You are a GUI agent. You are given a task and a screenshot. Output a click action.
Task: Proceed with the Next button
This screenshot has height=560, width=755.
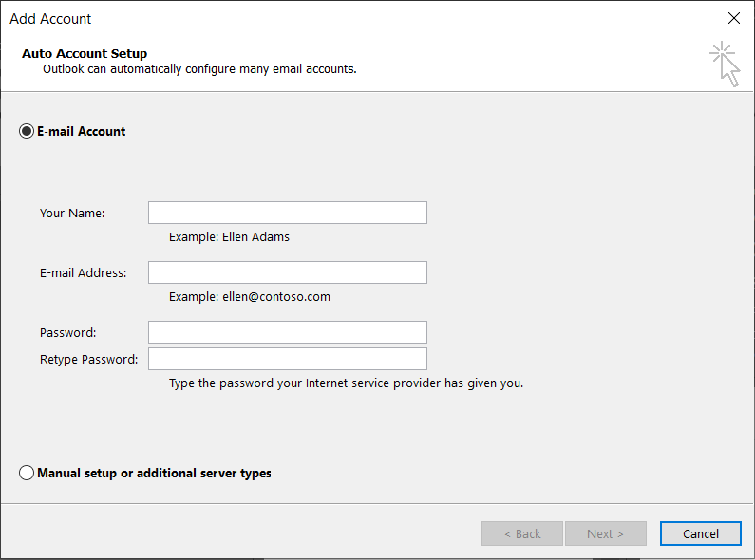(606, 533)
